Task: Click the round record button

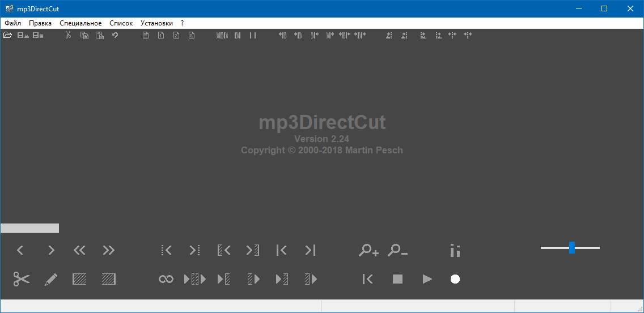Action: point(455,279)
